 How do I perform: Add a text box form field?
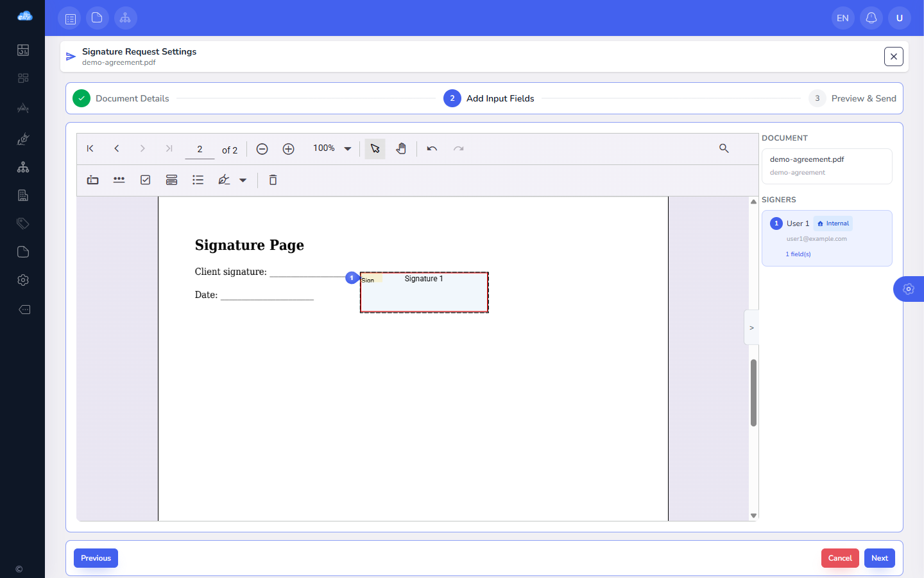click(x=93, y=180)
